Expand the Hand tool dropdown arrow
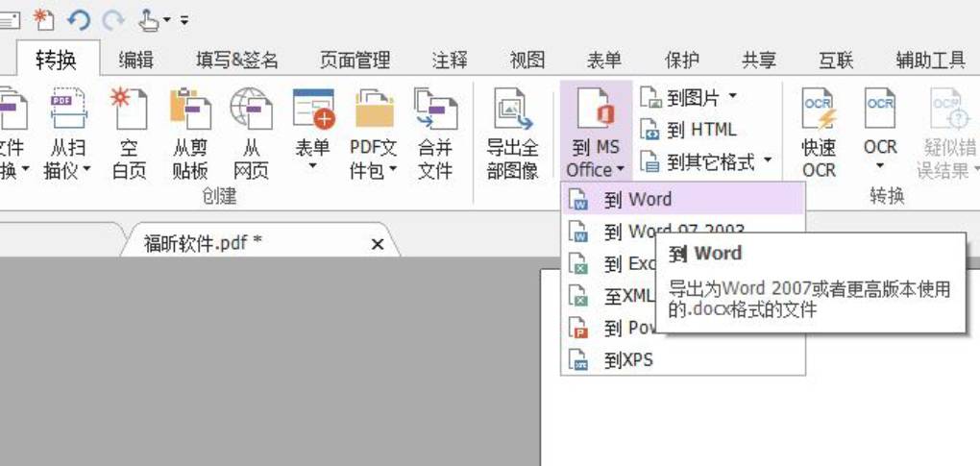Image resolution: width=980 pixels, height=466 pixels. (167, 21)
